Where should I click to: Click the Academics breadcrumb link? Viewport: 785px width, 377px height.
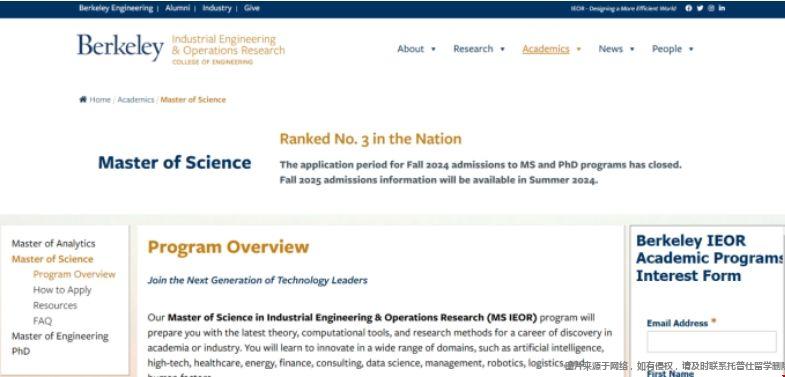136,100
